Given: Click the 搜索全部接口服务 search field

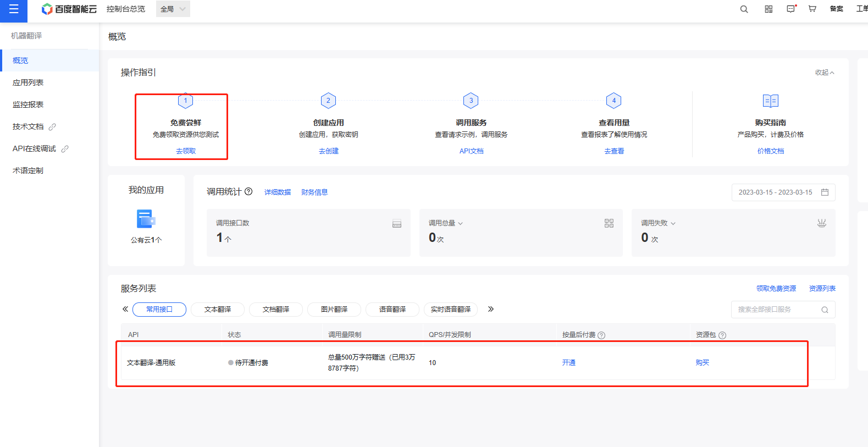Looking at the screenshot, I should 777,310.
